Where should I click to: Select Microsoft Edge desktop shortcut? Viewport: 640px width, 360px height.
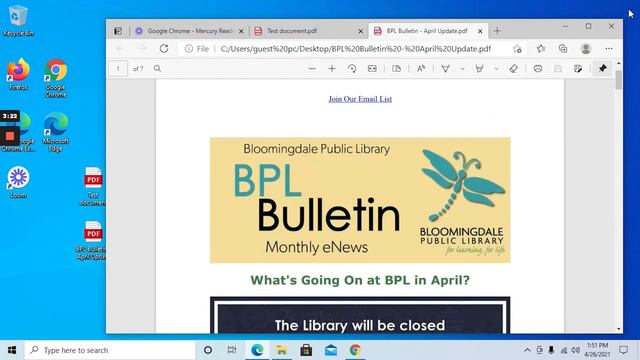[x=56, y=131]
